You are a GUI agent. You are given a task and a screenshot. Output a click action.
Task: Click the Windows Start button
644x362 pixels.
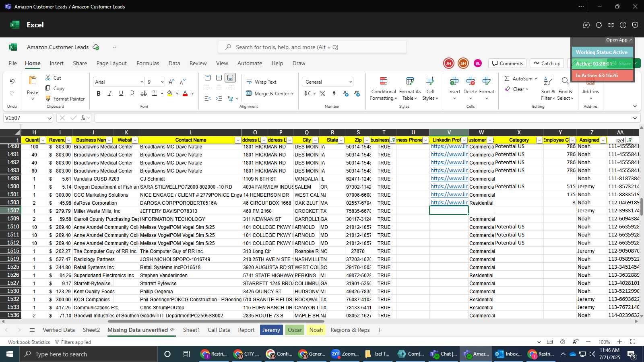(10, 354)
